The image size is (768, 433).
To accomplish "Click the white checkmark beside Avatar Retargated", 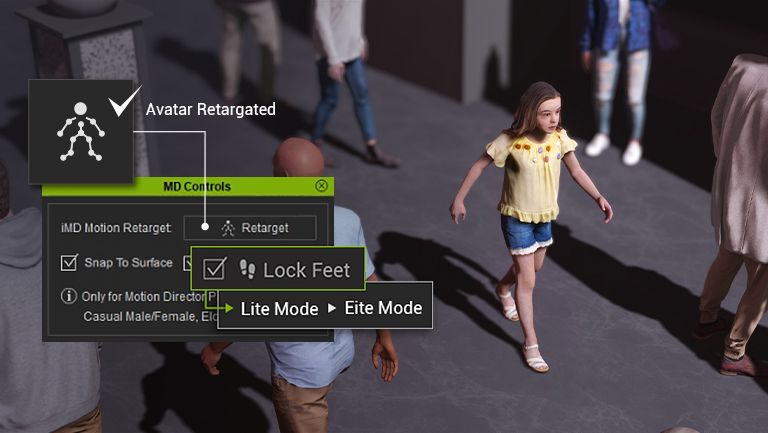I will 123,104.
